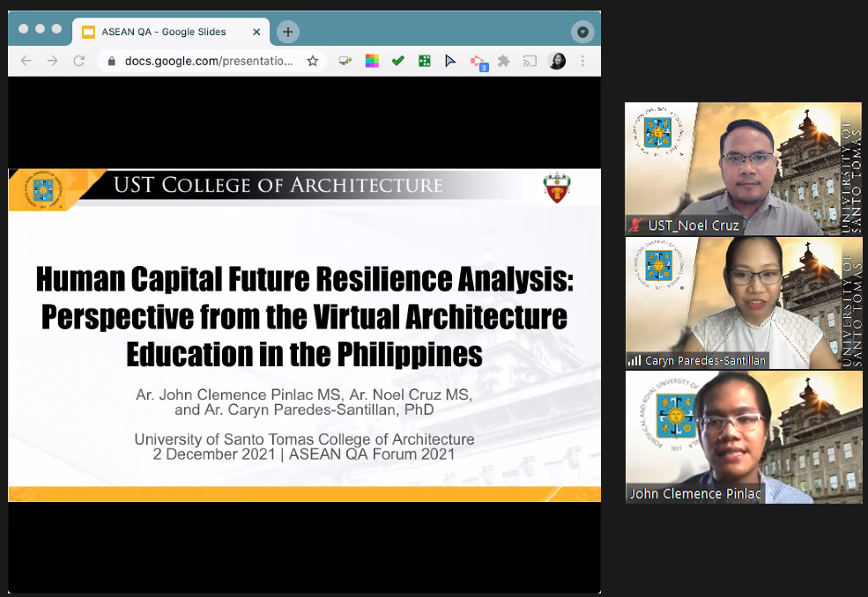Select the Caryn Paredes-Santillan video thumbnail
The width and height of the screenshot is (868, 597).
coord(744,303)
